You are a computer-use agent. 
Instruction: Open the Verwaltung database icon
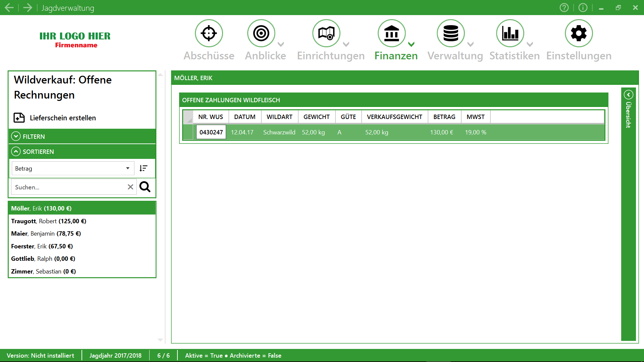coord(450,33)
